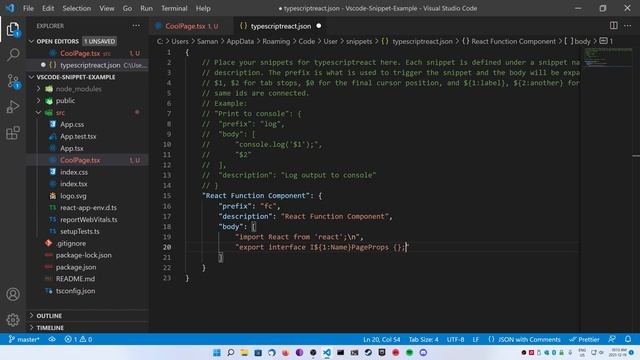Image resolution: width=640 pixels, height=360 pixels.
Task: Click the Visual Studio Code taskbar icon
Action: 327,352
